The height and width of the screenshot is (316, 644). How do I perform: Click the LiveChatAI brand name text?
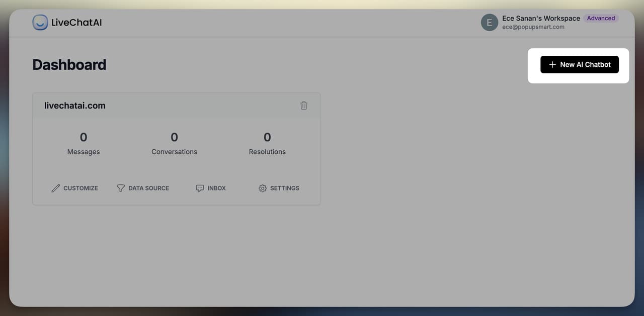click(x=76, y=23)
